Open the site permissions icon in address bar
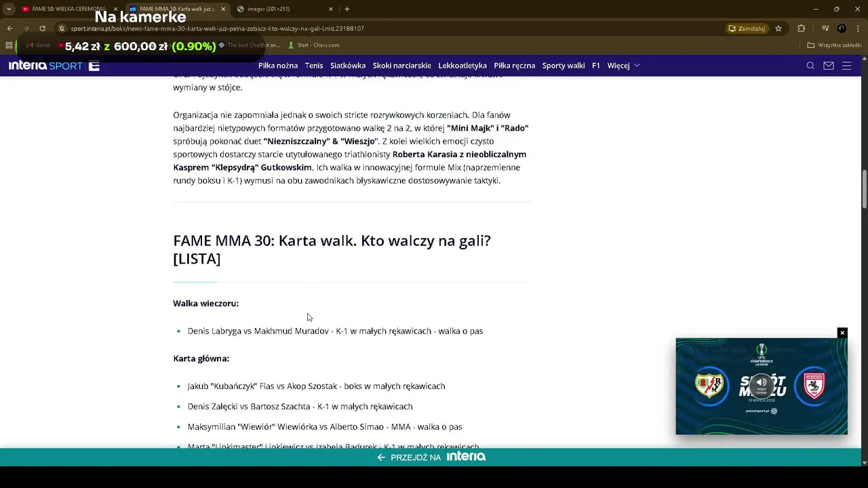This screenshot has height=488, width=868. (62, 28)
